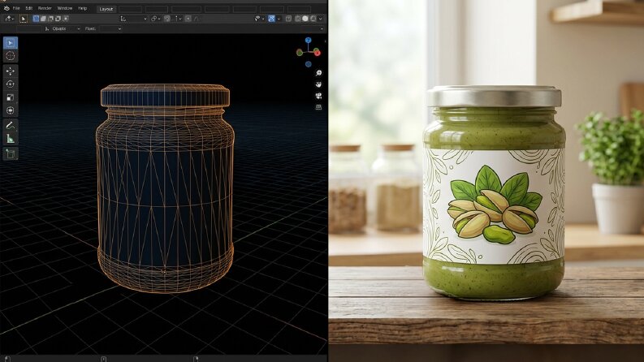644x362 pixels.
Task: Select the Measure ruler tool
Action: click(11, 139)
